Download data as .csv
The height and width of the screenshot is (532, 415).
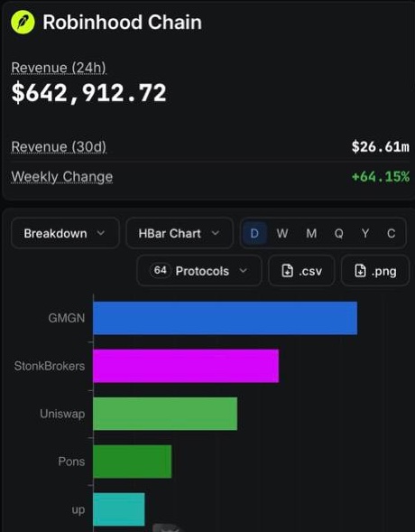pyautogui.click(x=301, y=271)
